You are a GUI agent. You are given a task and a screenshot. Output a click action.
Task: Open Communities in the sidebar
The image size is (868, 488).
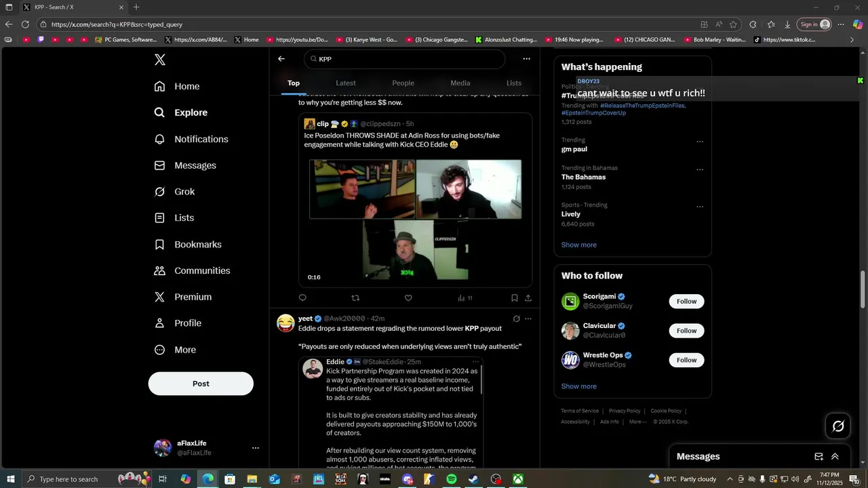tap(192, 270)
